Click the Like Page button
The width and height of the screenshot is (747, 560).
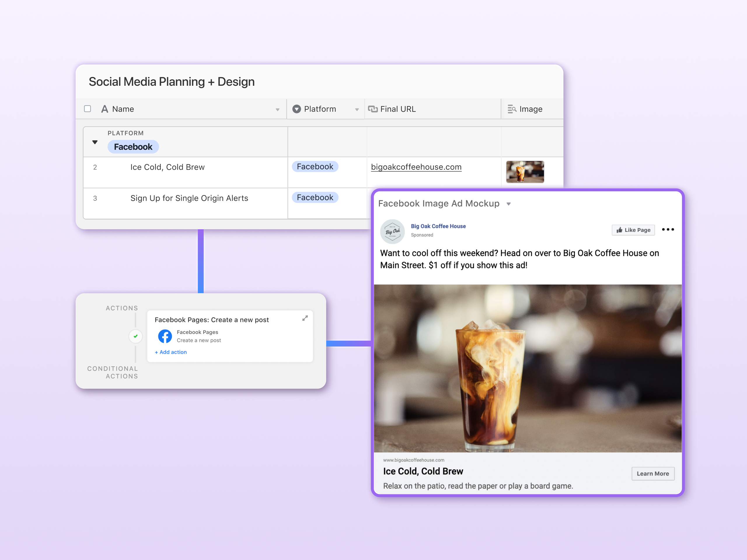point(633,230)
